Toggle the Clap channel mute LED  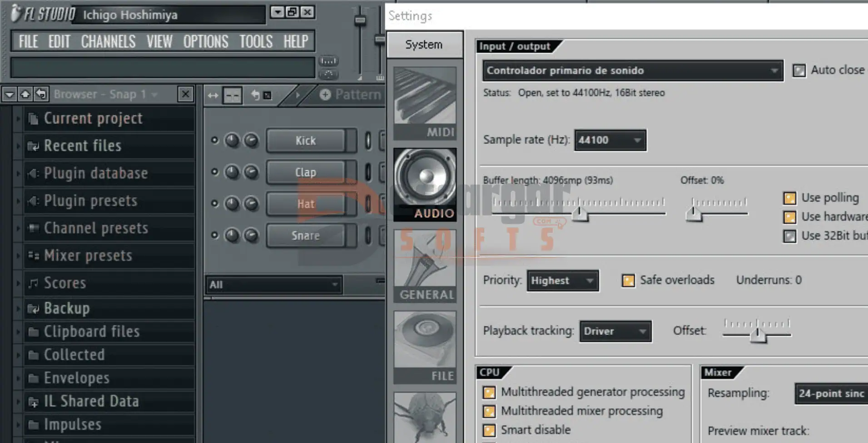coord(214,172)
